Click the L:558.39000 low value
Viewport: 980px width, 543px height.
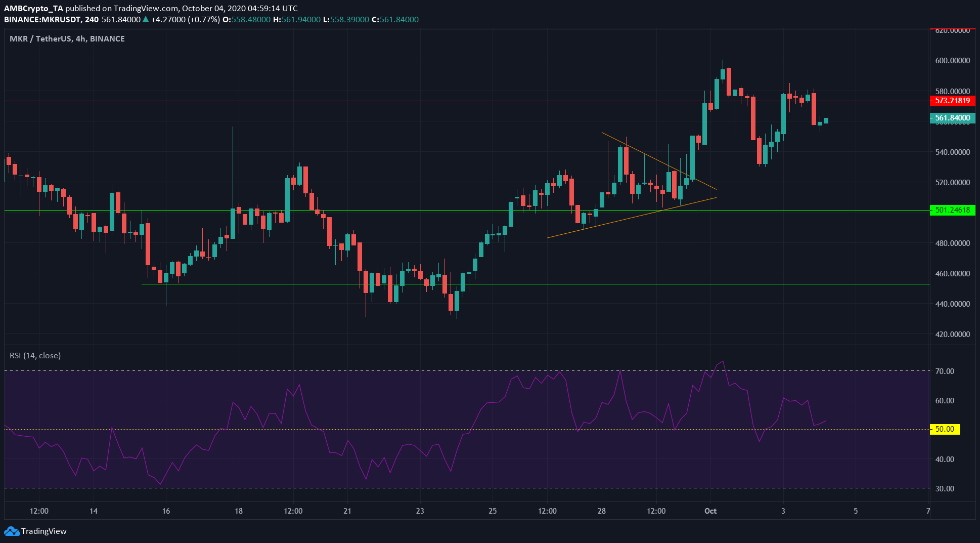click(x=346, y=20)
